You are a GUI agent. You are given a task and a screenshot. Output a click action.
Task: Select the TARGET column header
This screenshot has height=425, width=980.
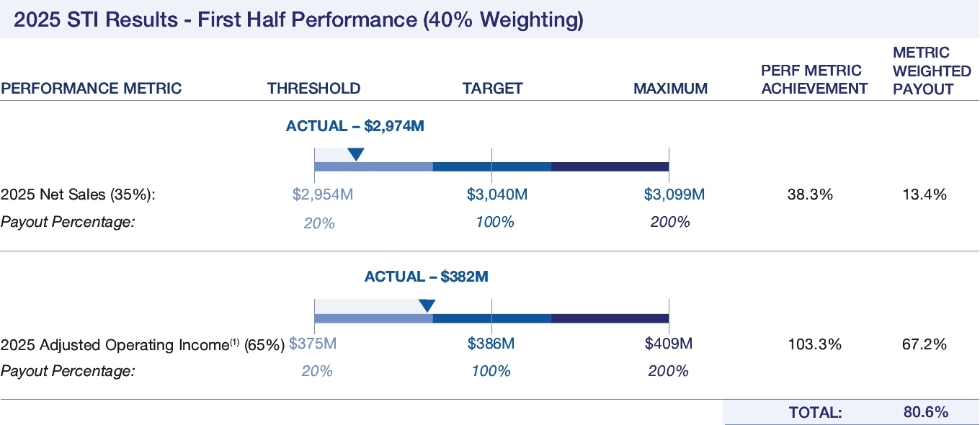(x=492, y=89)
